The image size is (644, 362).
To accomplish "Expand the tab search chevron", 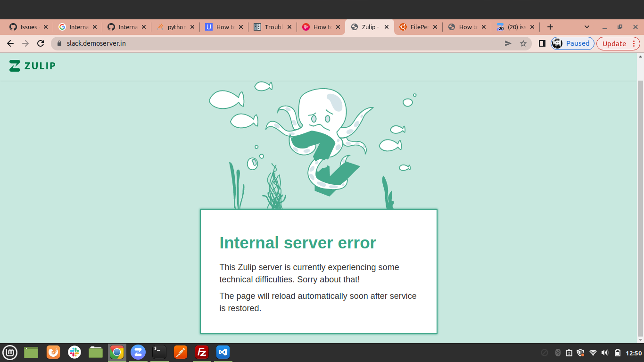I will pos(587,27).
